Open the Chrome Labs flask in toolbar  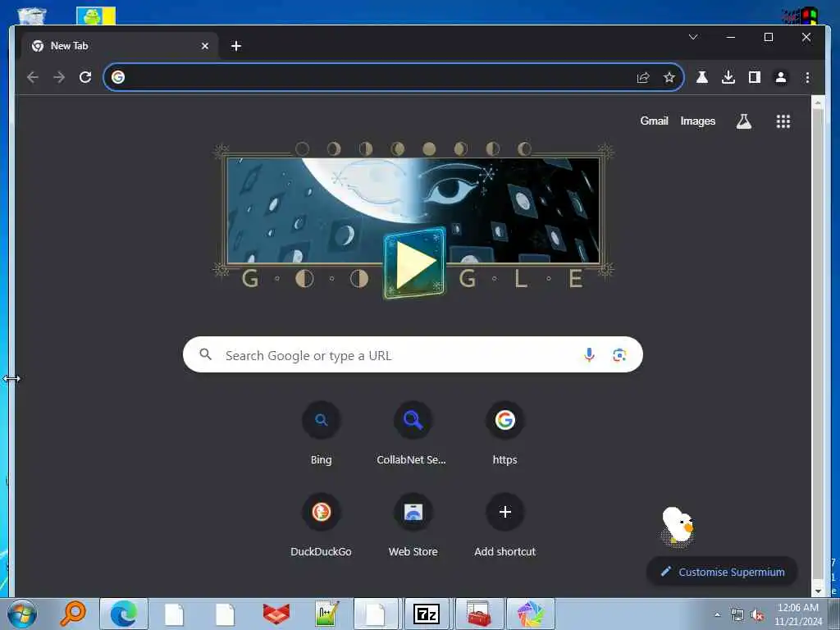(x=702, y=77)
